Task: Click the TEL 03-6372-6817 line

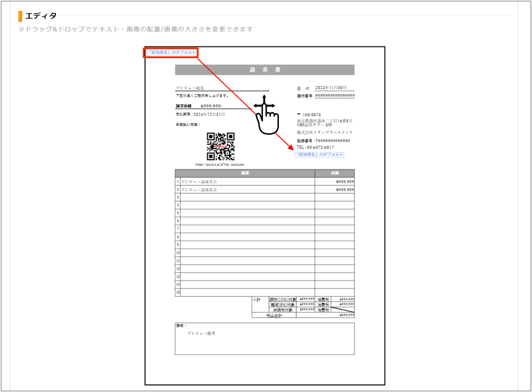Action: 315,147
